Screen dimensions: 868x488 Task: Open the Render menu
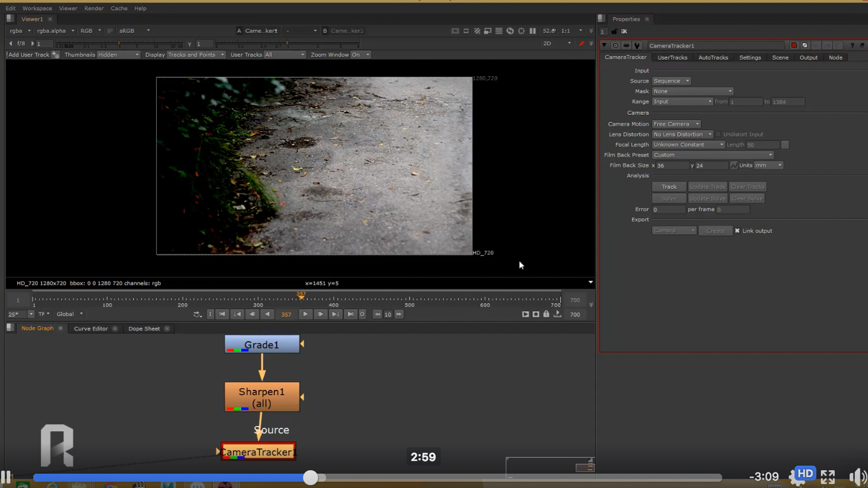[x=94, y=9]
